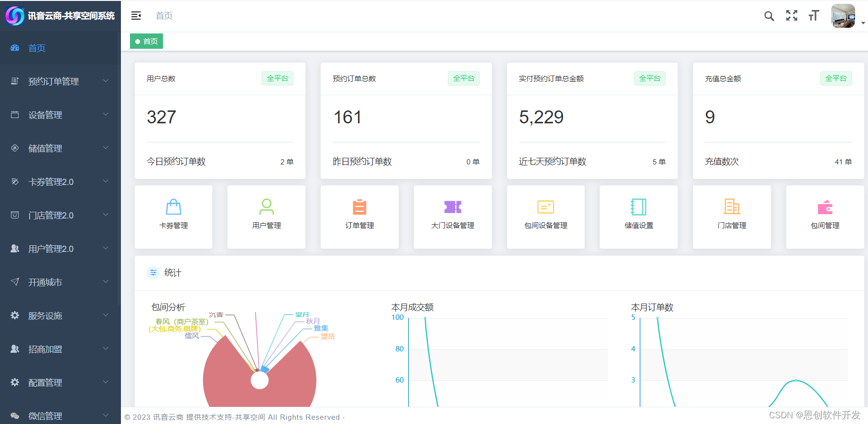Click the user avatar thumbnail

tap(843, 16)
